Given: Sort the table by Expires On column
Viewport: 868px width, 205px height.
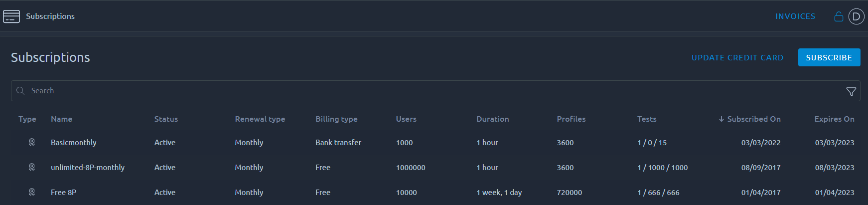Looking at the screenshot, I should coord(834,119).
